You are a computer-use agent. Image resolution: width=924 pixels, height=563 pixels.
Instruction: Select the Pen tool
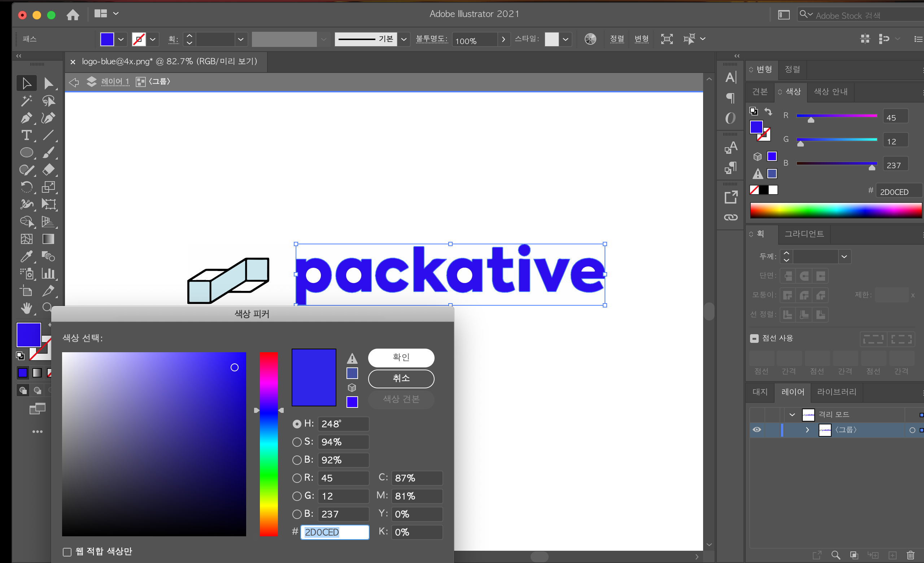(27, 118)
